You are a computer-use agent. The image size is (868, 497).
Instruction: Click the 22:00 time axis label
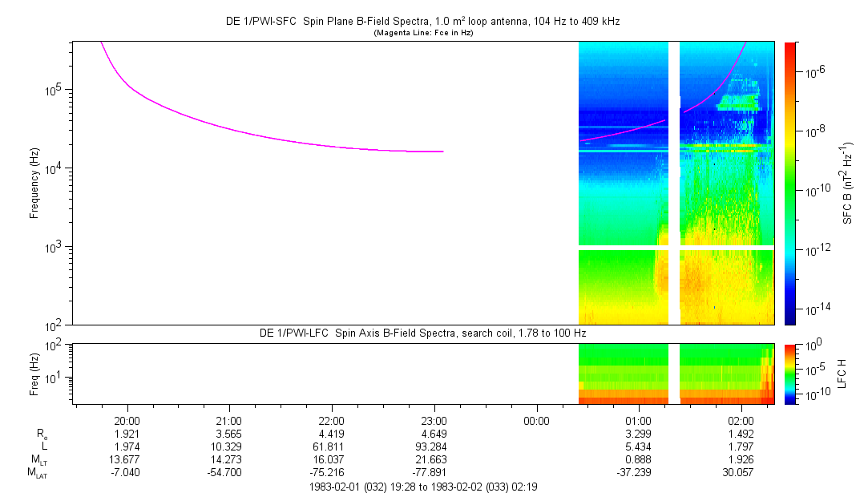click(331, 421)
